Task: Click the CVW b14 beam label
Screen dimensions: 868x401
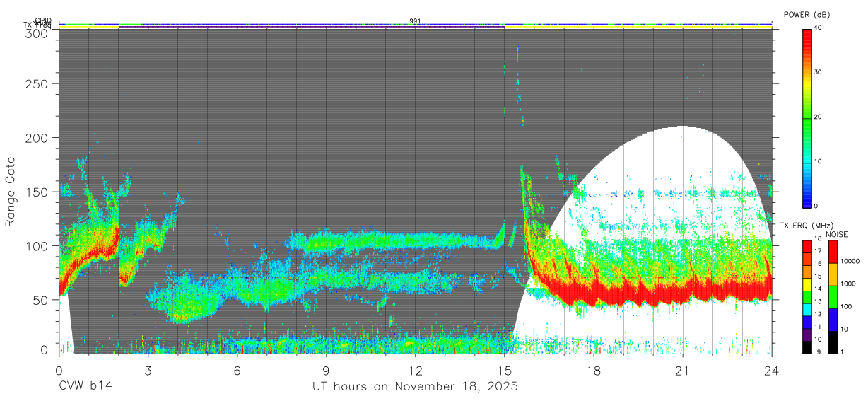Action: [86, 387]
